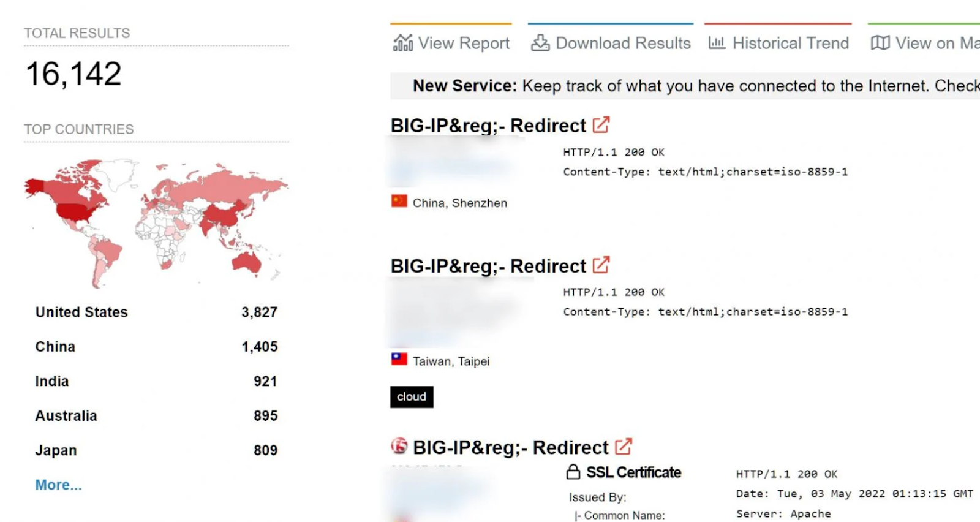Click the 'Taiwan, Taipei' location text
Screen dimensions: 980x522
[451, 361]
